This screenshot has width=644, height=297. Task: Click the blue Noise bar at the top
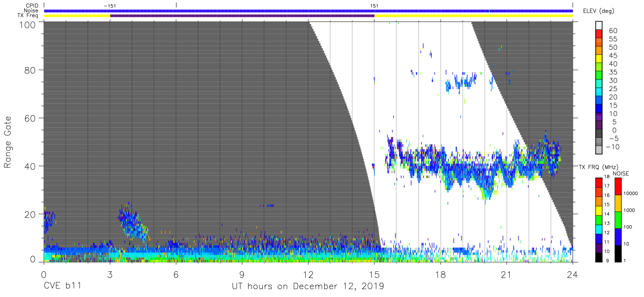[x=308, y=10]
